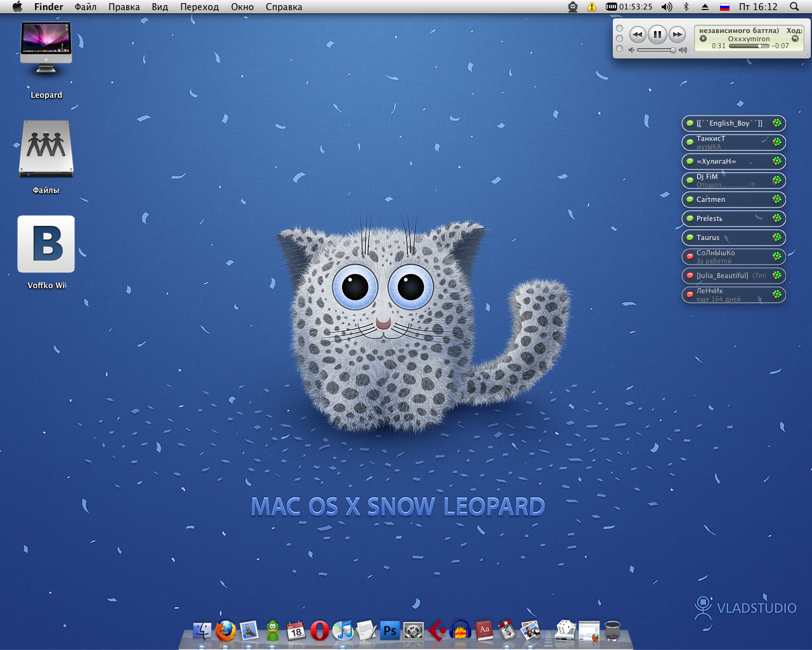The image size is (812, 650).
Task: Open the Apple menu
Action: (x=18, y=7)
